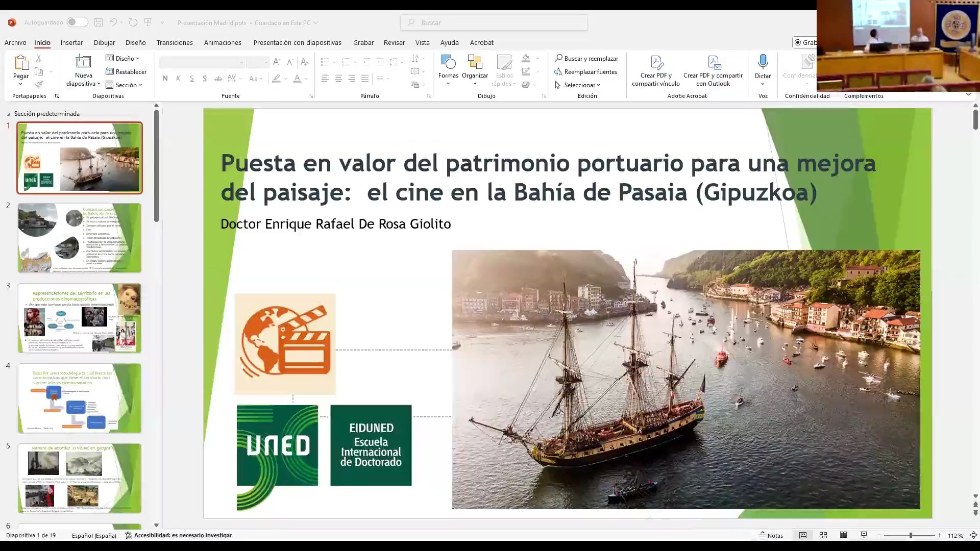Expand the Diseño layout dropdown
The width and height of the screenshot is (980, 551).
(123, 58)
